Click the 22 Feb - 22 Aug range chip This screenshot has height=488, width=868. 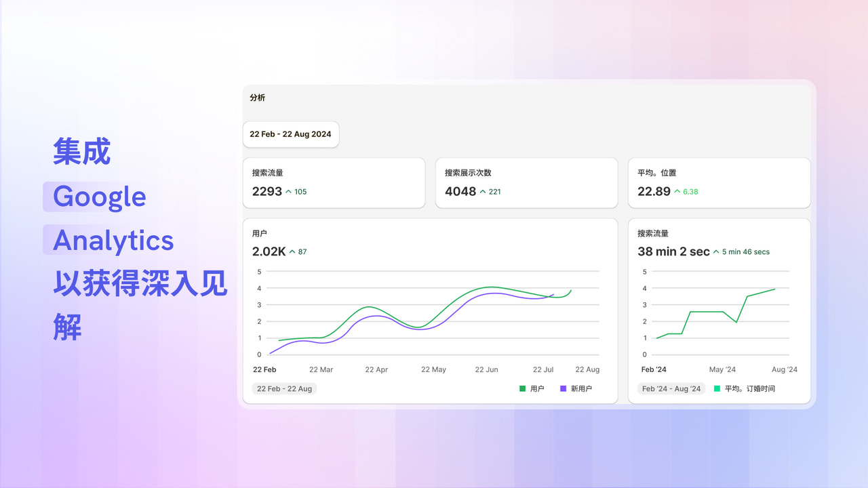pos(285,388)
